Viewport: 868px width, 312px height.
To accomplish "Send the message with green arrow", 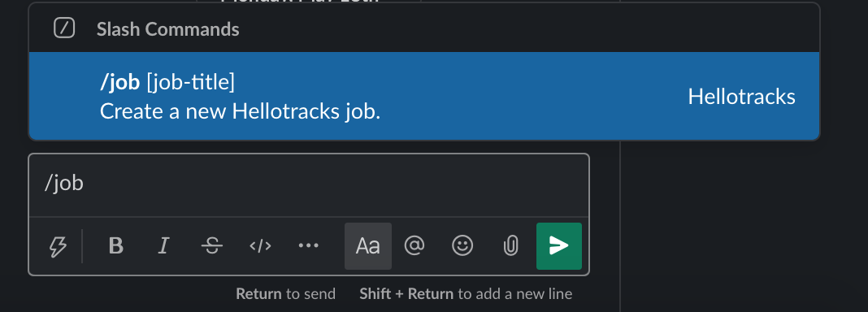I will [x=559, y=246].
